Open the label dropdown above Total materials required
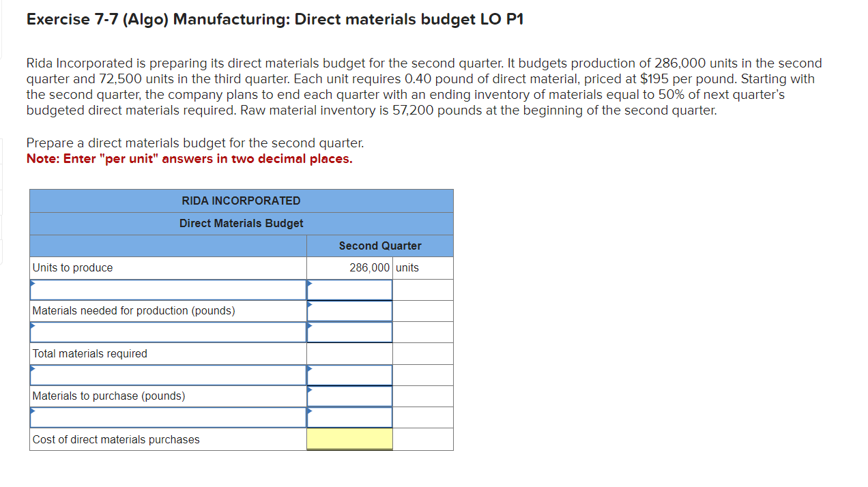The image size is (868, 487). (x=167, y=332)
